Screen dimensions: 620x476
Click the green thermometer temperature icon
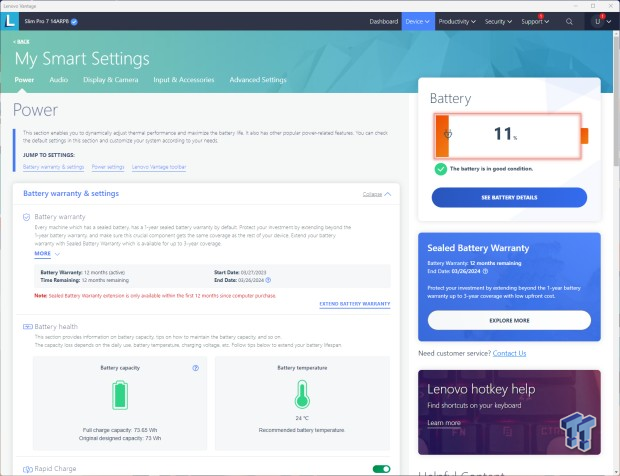(x=302, y=394)
